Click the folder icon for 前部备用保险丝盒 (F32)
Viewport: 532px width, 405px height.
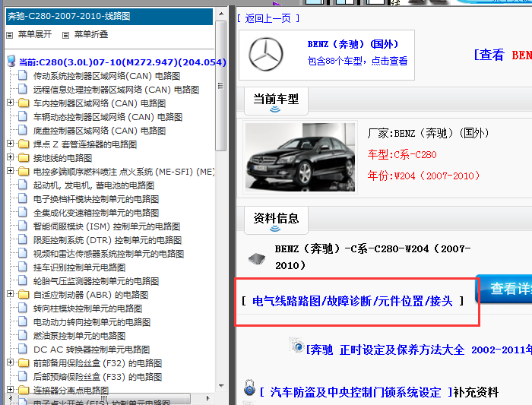(x=24, y=362)
